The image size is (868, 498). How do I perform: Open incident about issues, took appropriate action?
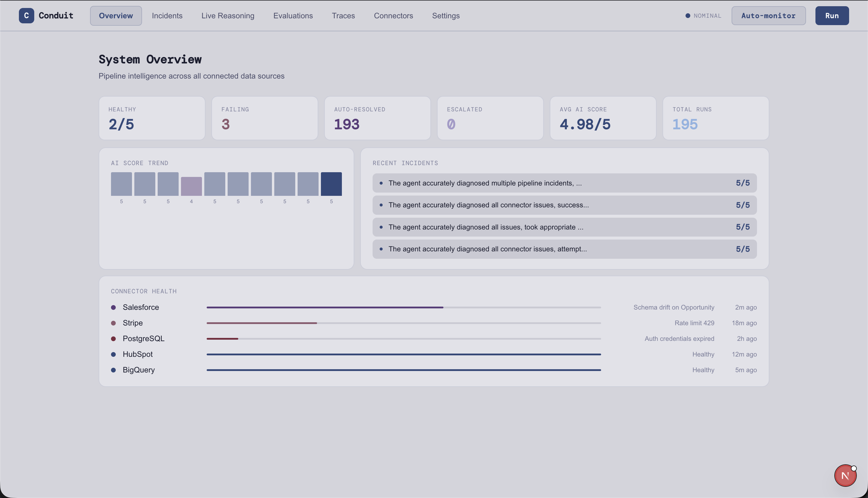pyautogui.click(x=564, y=227)
